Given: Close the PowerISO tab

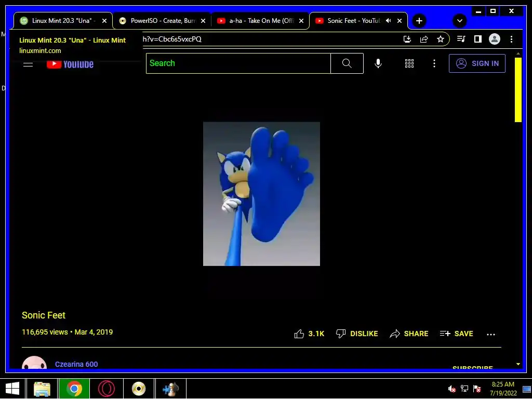Looking at the screenshot, I should point(203,21).
